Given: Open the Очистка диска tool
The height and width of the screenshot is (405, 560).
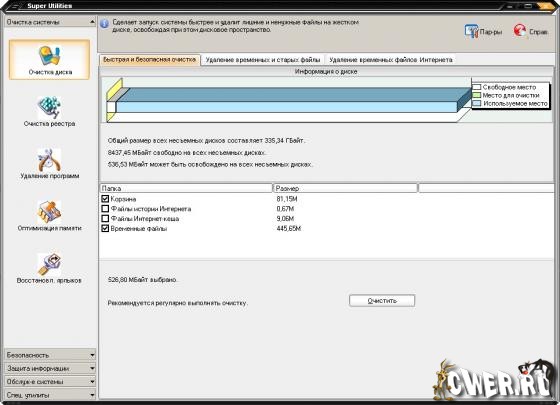Looking at the screenshot, I should [49, 59].
